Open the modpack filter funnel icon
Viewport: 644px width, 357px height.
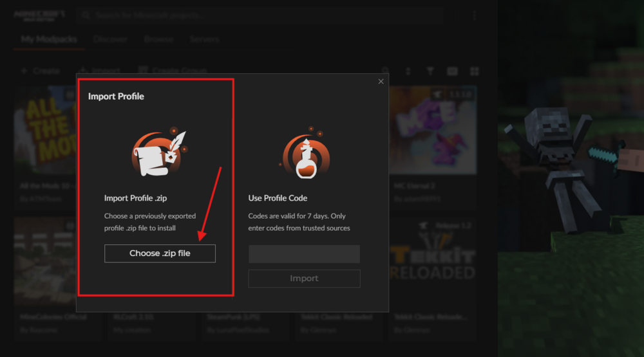coord(431,71)
